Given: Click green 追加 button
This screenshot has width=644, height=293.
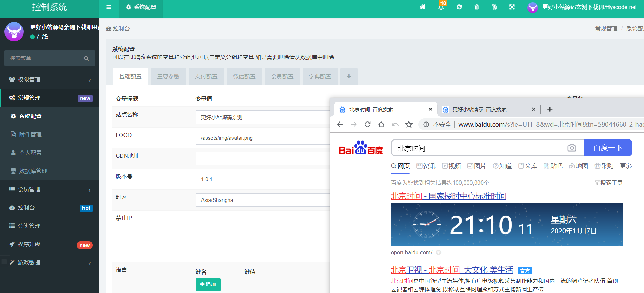Looking at the screenshot, I should (208, 284).
